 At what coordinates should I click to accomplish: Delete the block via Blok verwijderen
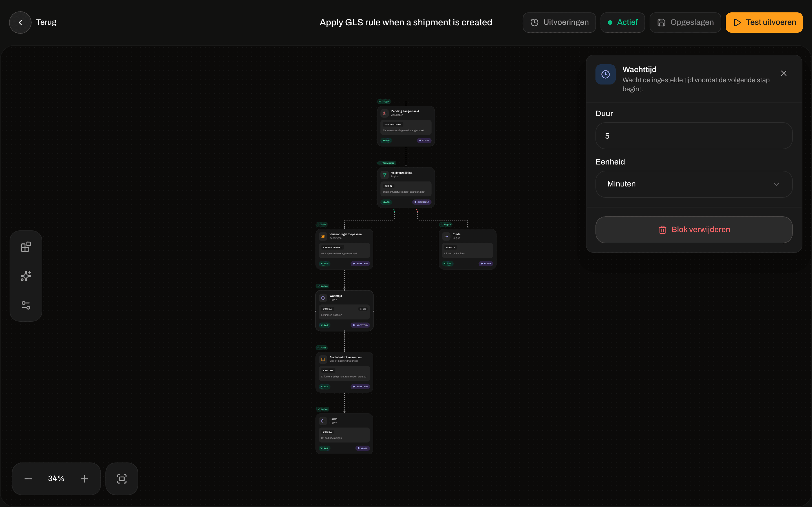[x=694, y=230]
